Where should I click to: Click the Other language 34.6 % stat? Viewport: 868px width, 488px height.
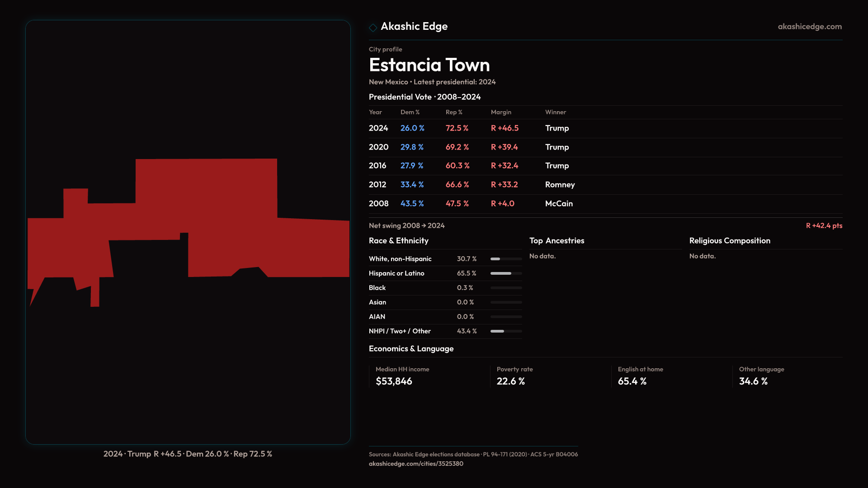(x=753, y=381)
